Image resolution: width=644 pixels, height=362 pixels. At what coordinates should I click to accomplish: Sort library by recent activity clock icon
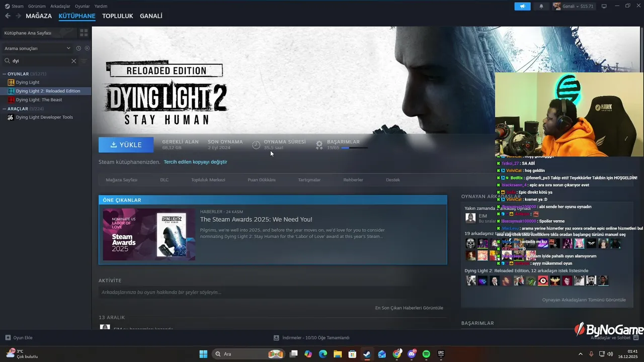[x=78, y=48]
